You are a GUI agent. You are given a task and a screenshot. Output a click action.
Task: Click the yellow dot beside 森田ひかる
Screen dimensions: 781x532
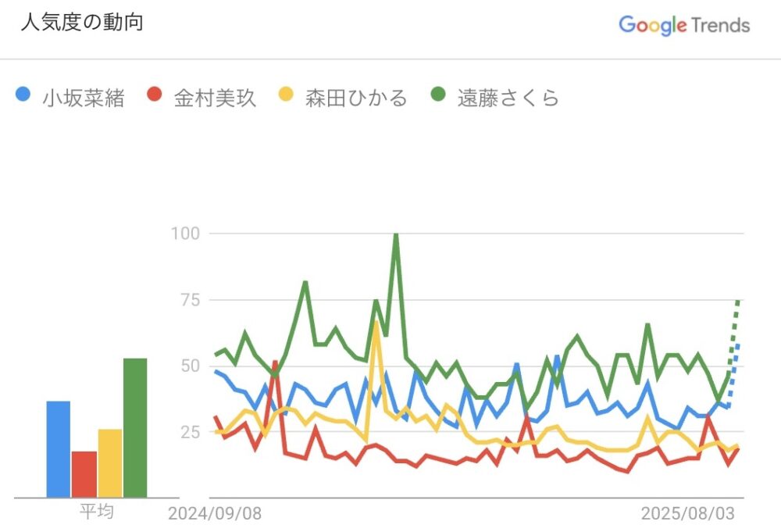[286, 97]
